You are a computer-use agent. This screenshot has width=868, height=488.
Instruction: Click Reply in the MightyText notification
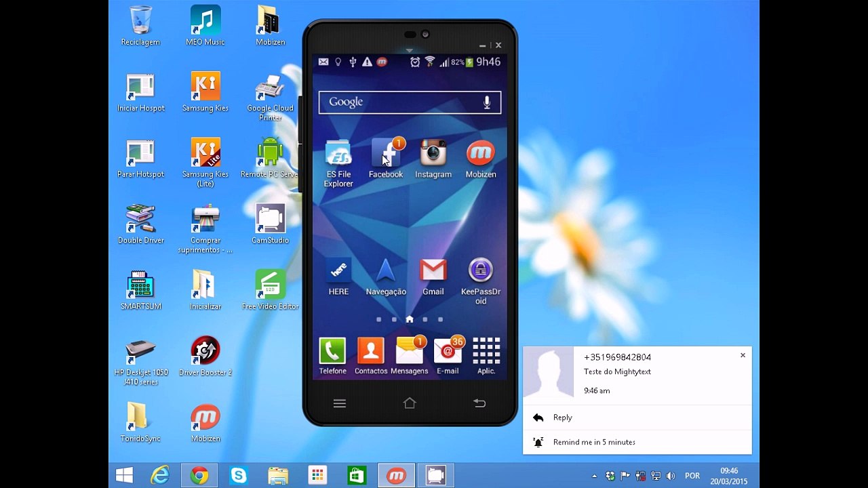637,418
